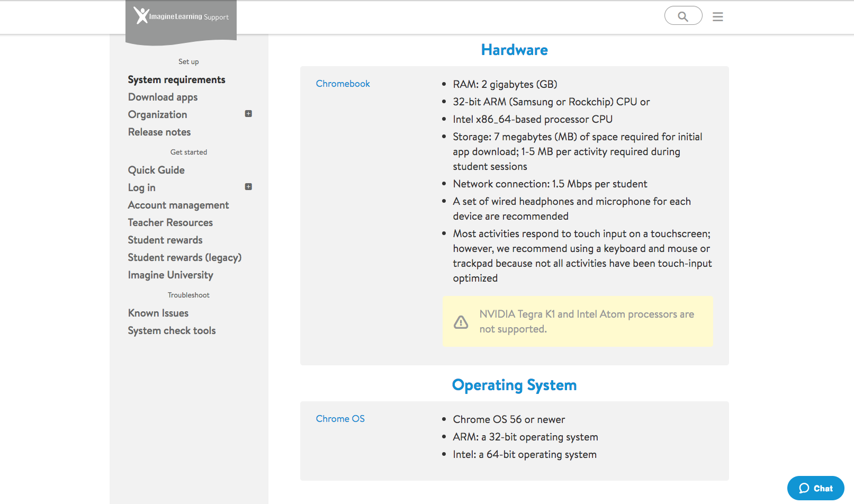Open Student rewards (legacy) page

(x=184, y=257)
